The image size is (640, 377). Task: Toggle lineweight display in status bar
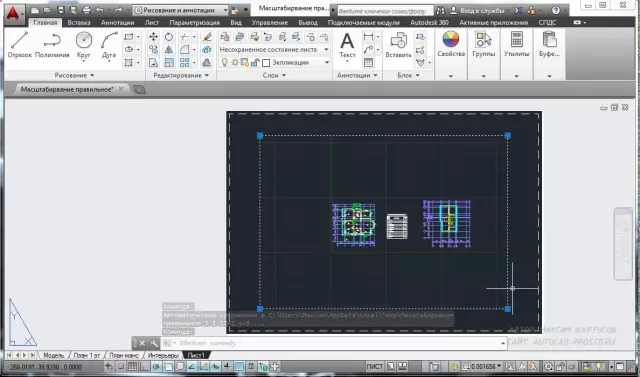(227, 366)
